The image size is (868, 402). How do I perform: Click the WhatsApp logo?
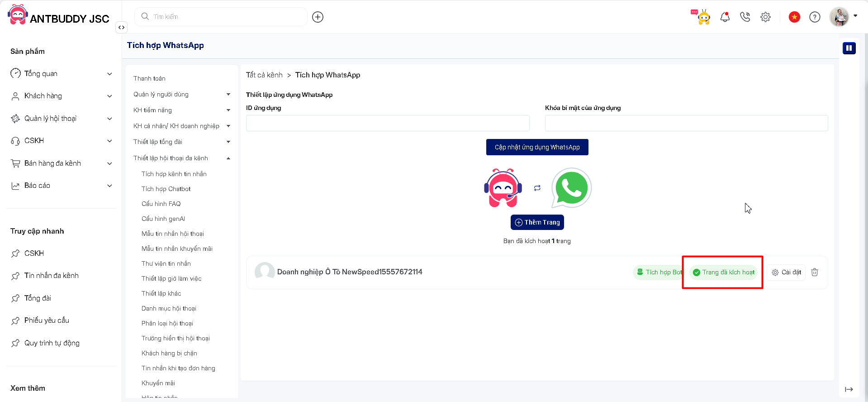(572, 188)
